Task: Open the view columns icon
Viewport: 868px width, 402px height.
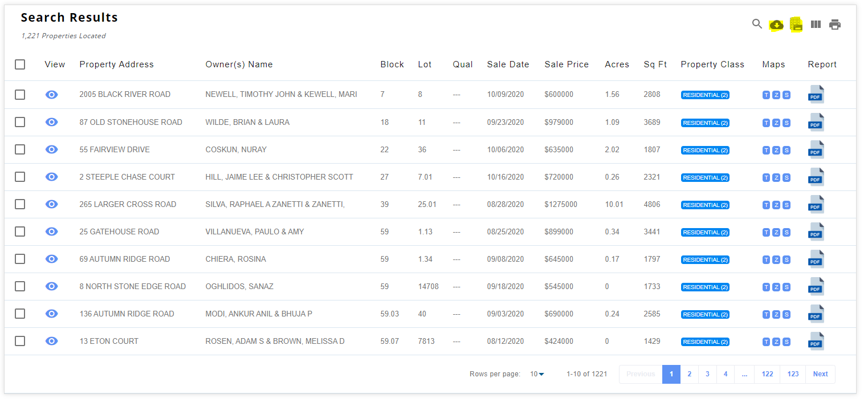Action: coord(816,25)
